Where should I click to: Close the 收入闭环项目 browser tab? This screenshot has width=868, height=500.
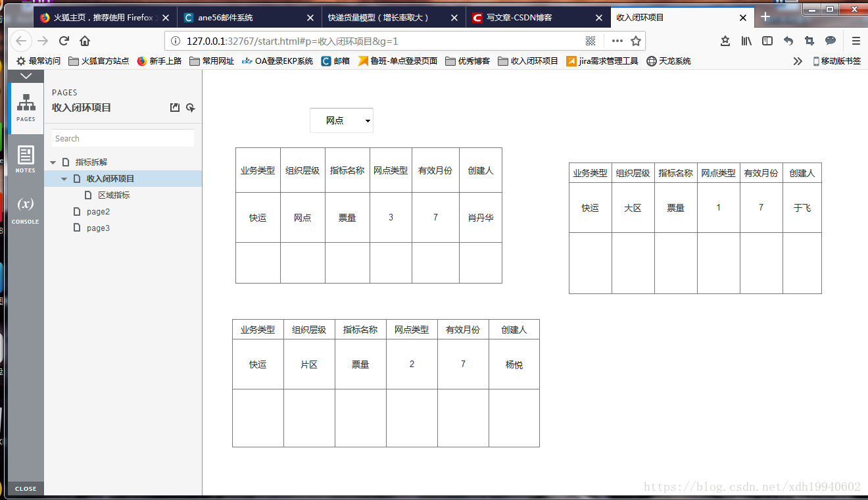click(x=743, y=18)
